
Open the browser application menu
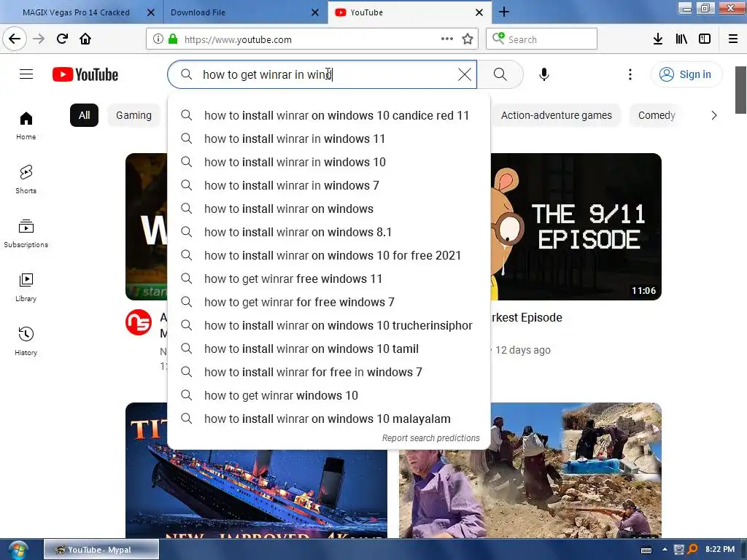733,39
